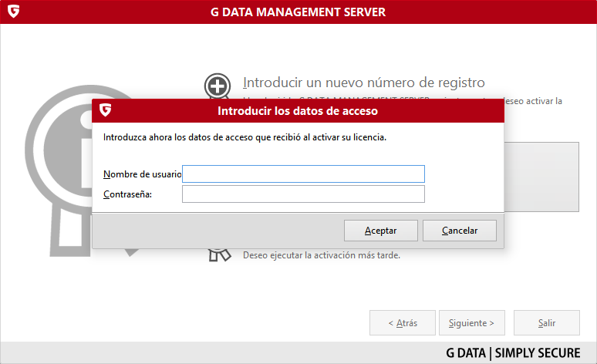Screen dimensions: 597x364
Task: Go back using the Atrás button
Action: click(x=402, y=323)
